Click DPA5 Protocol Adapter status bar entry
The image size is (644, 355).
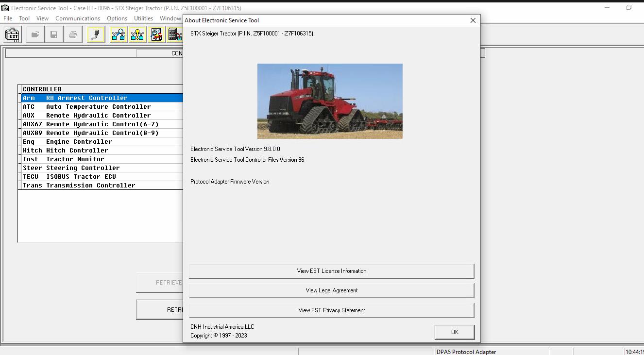tap(492, 352)
